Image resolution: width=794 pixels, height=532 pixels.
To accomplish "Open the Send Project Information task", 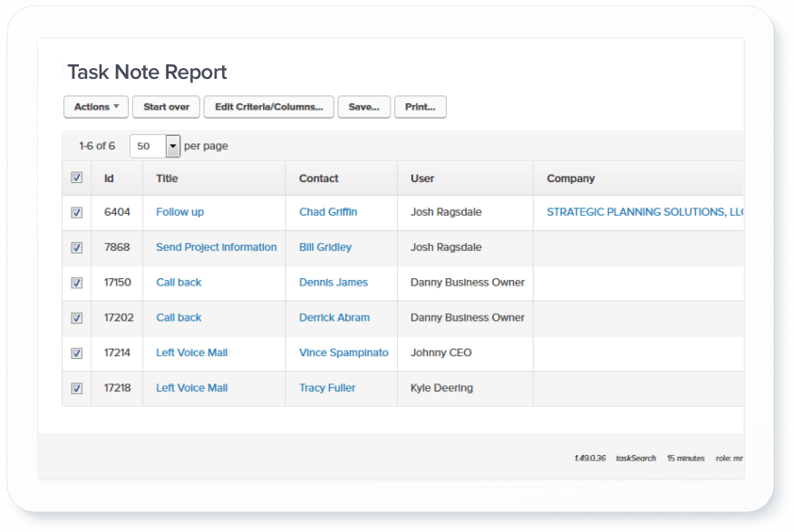I will [217, 247].
